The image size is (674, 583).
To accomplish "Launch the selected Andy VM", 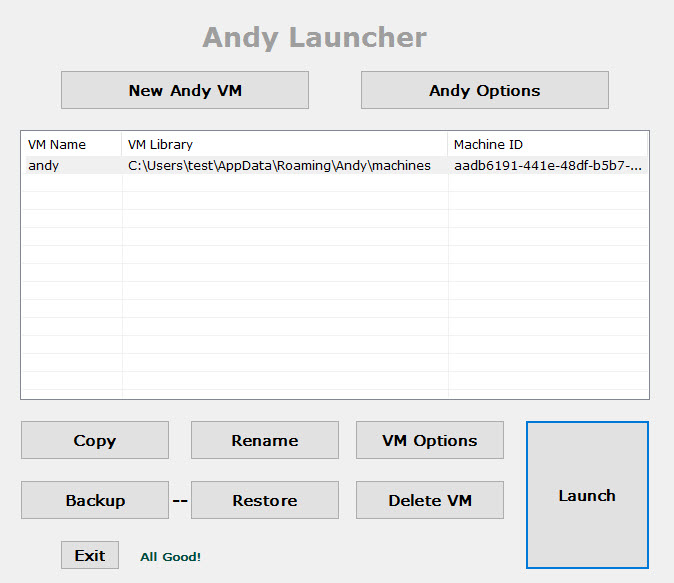I will coord(587,495).
